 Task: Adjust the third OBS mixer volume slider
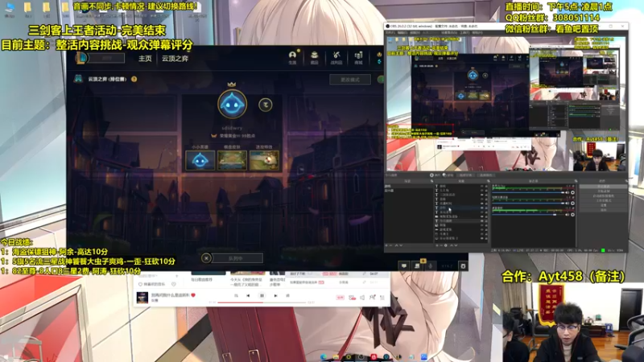pos(528,215)
